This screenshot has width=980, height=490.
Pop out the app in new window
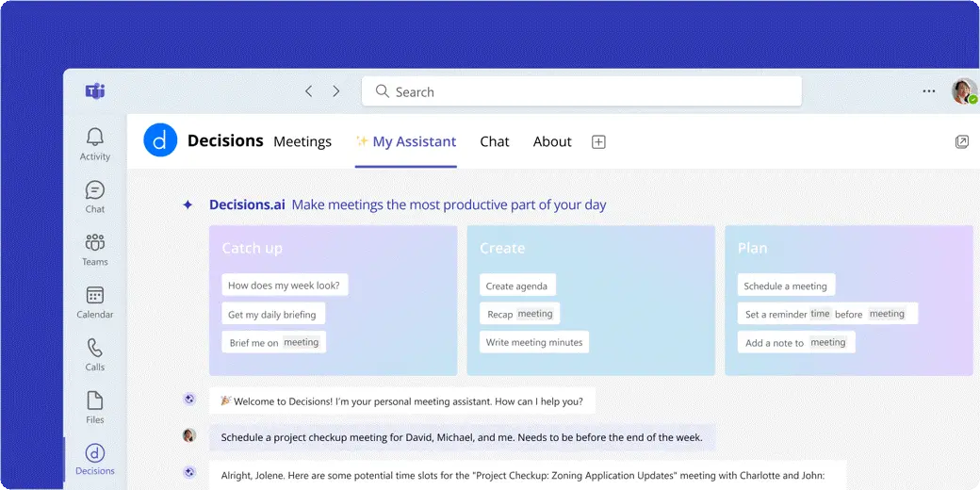[962, 142]
